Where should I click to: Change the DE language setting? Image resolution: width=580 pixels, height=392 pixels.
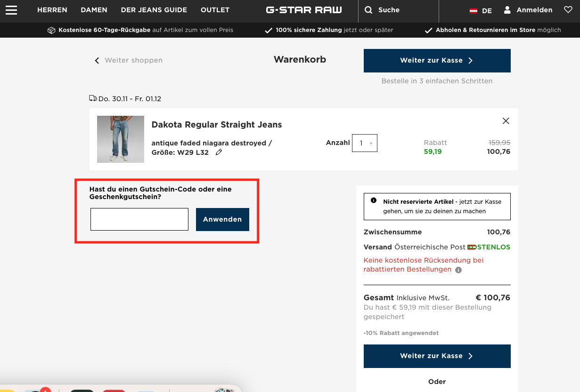487,11
